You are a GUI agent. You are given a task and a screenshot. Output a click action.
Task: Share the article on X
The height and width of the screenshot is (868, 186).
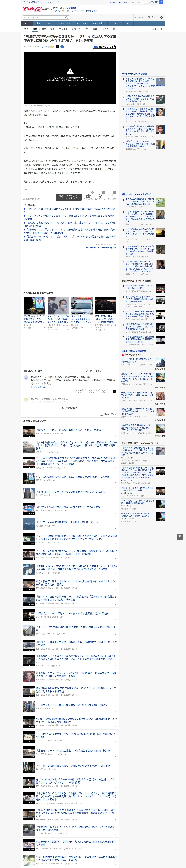click(x=57, y=47)
